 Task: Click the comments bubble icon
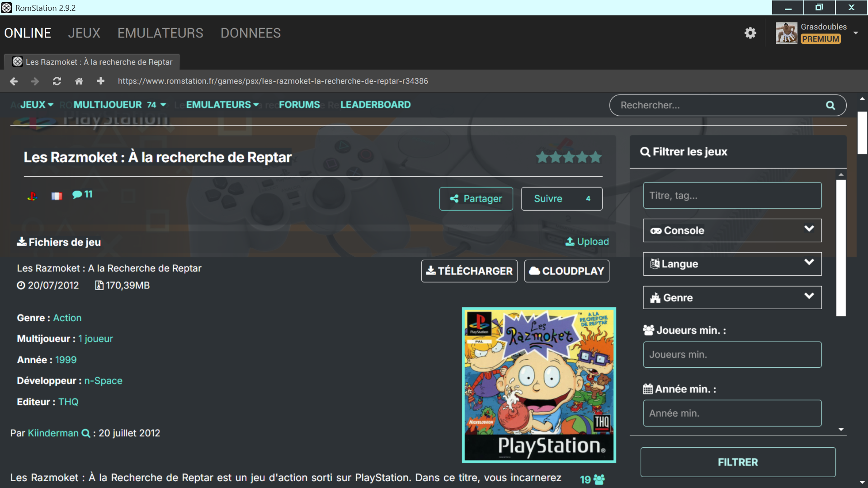(77, 195)
